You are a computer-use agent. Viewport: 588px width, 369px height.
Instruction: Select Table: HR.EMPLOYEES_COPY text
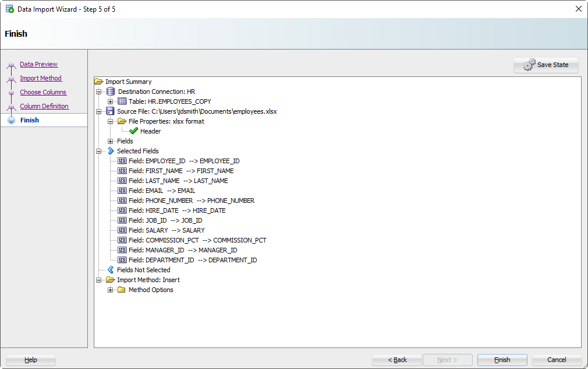click(170, 101)
